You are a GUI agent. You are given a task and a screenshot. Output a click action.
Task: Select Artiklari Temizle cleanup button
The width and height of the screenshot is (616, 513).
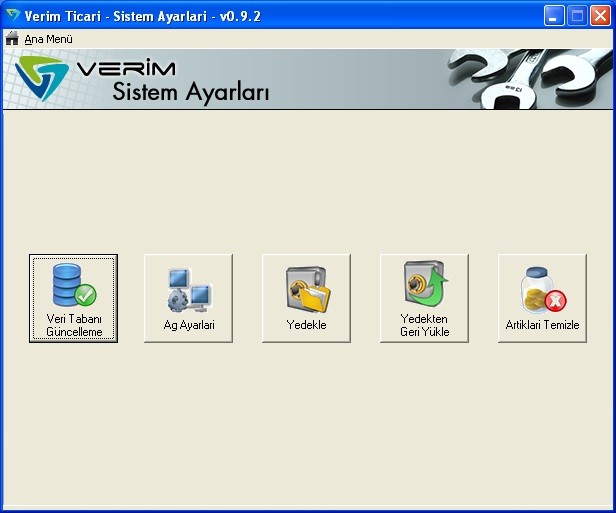click(x=542, y=298)
